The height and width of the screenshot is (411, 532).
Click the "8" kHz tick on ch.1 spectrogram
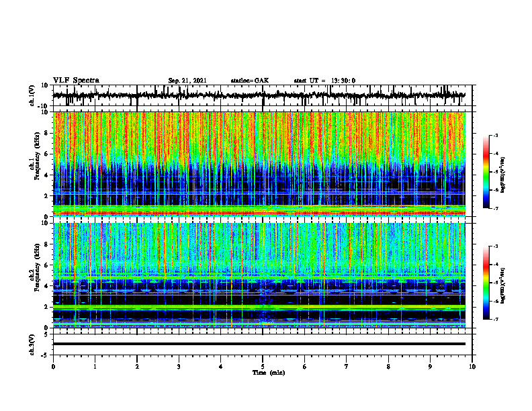tap(46, 133)
